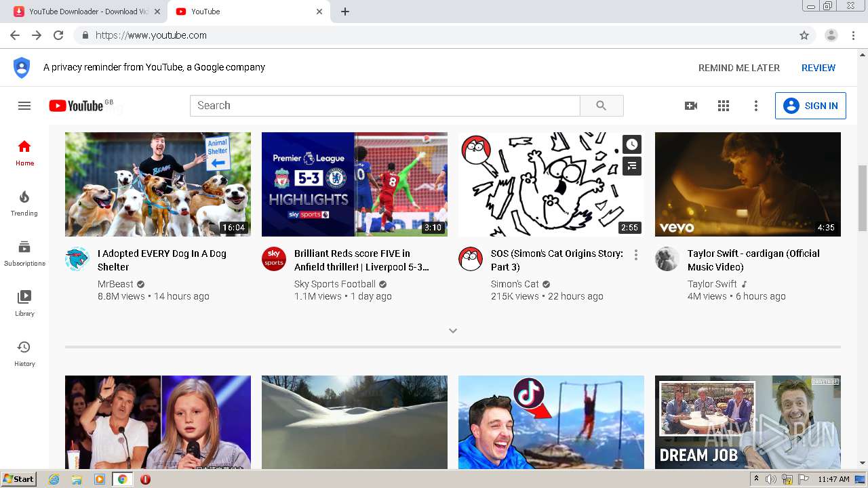Open the Chrome profile avatar
The image size is (868, 488).
831,35
